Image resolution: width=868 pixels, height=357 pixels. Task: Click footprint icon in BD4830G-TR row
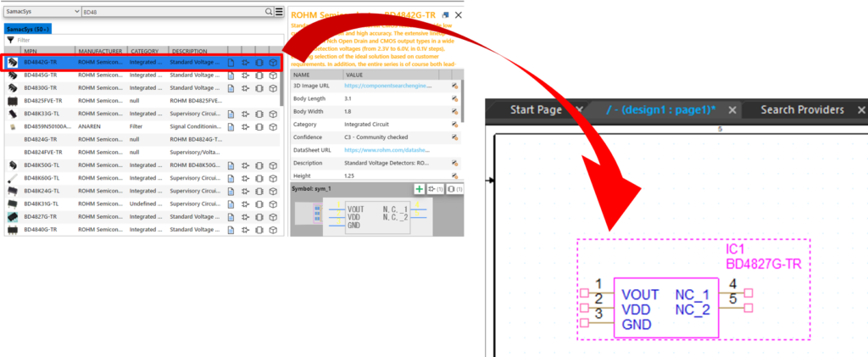click(259, 88)
